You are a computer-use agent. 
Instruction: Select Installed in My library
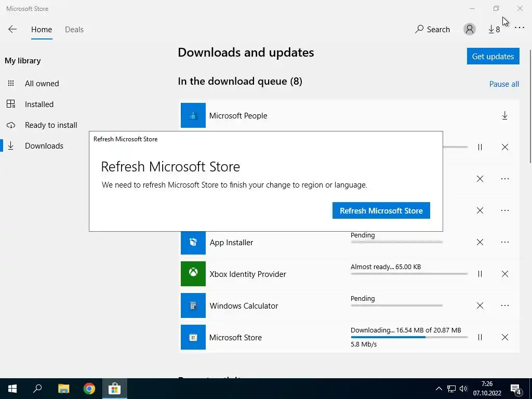[x=39, y=104]
